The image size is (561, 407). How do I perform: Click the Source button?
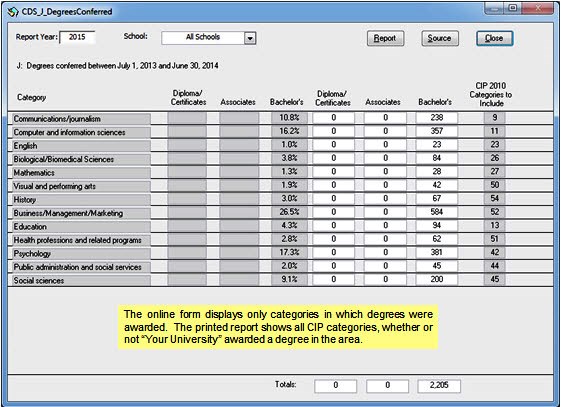tap(440, 38)
